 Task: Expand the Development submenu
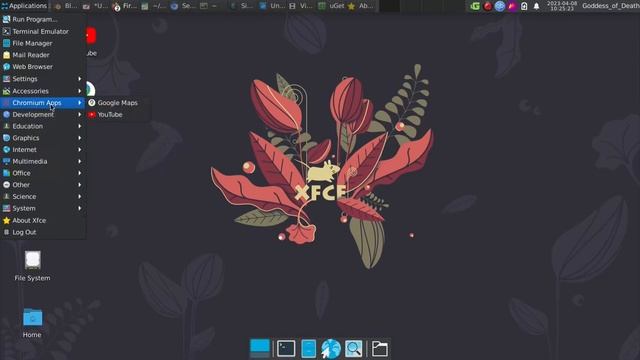click(x=43, y=115)
